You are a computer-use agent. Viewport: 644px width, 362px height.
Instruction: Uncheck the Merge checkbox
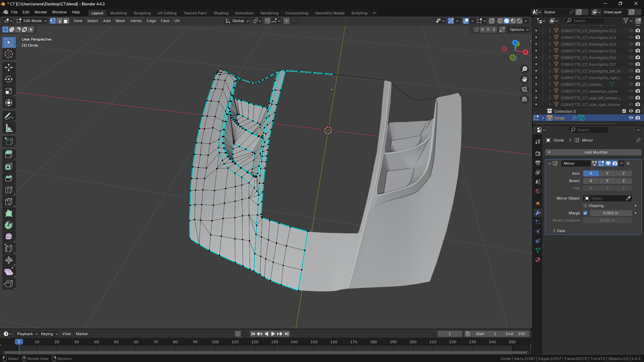(585, 213)
